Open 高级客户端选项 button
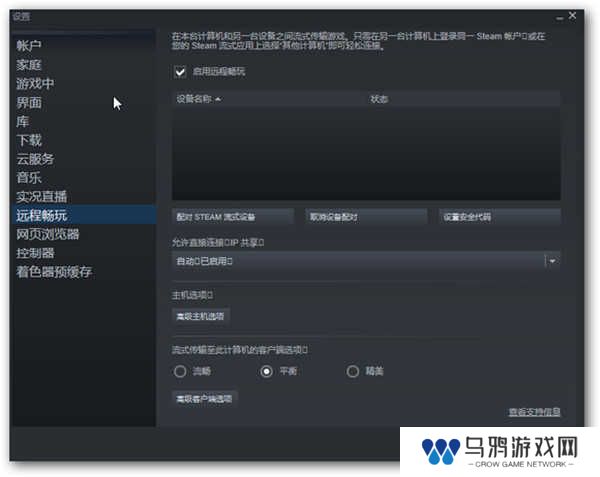 (204, 399)
